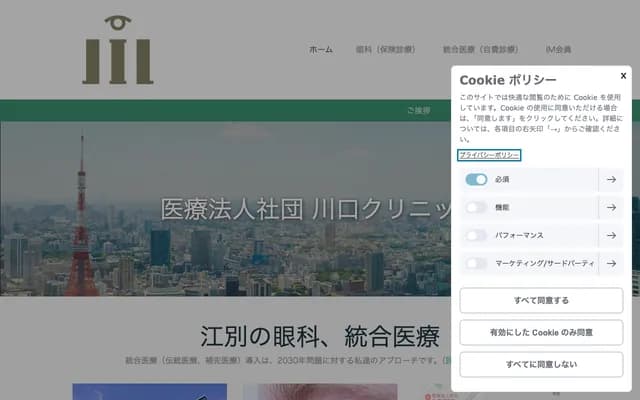
Task: Expand details arrow for 機能 row
Action: 611,207
